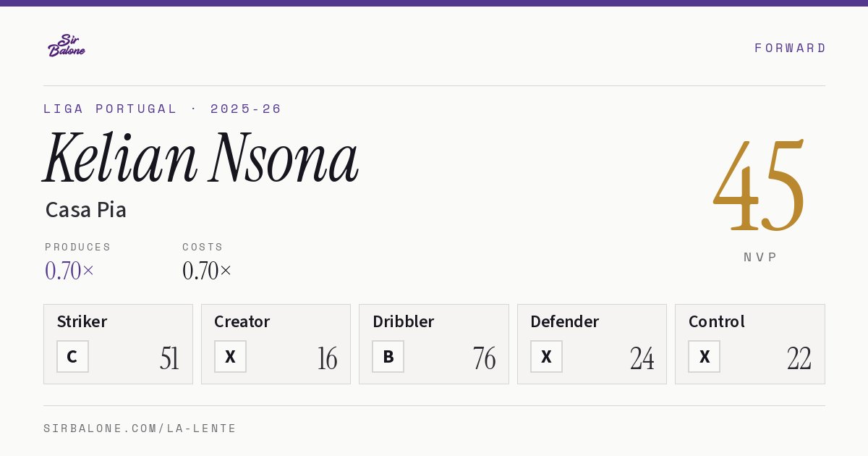Viewport: 868px width, 456px height.
Task: Click the Sir Balone logo
Action: [67, 46]
